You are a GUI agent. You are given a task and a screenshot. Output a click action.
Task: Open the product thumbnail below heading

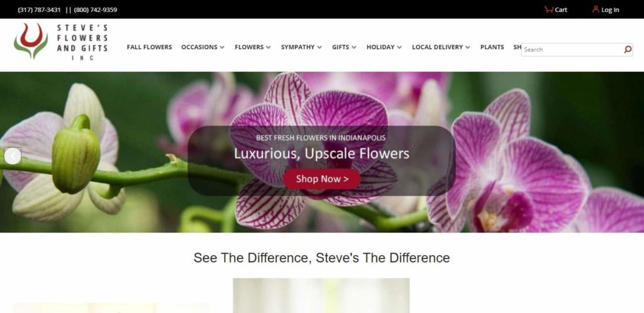point(321,295)
